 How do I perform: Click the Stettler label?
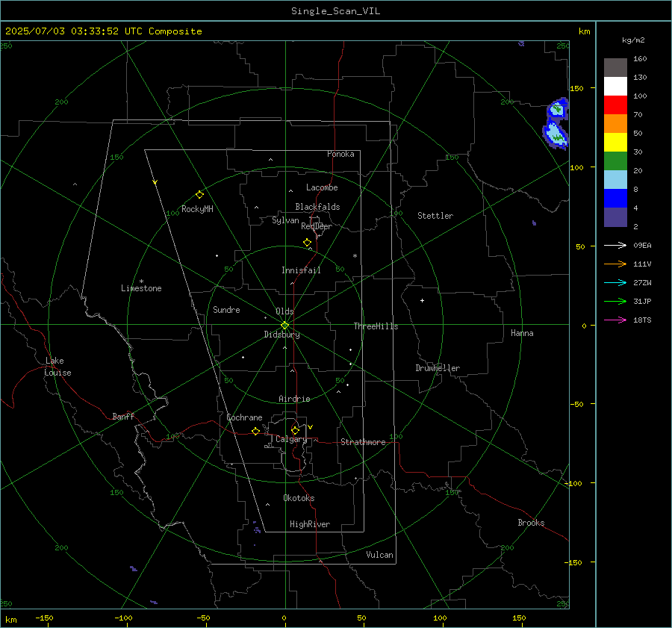435,216
